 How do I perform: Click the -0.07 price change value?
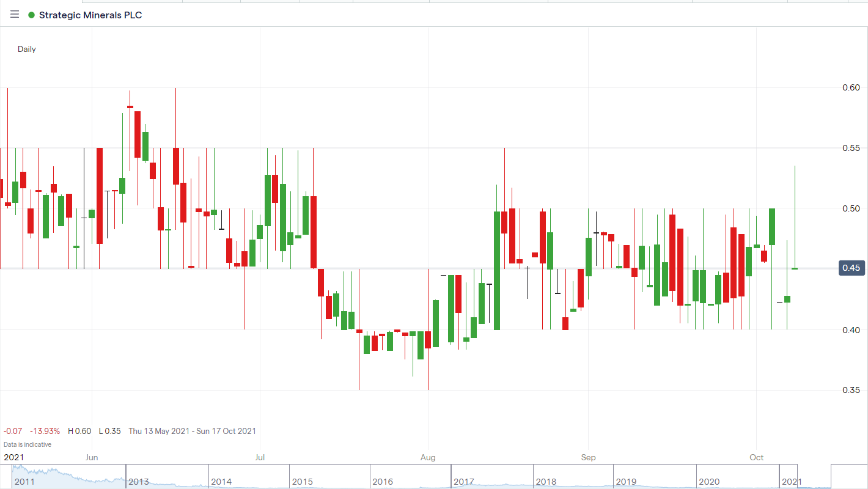[13, 431]
